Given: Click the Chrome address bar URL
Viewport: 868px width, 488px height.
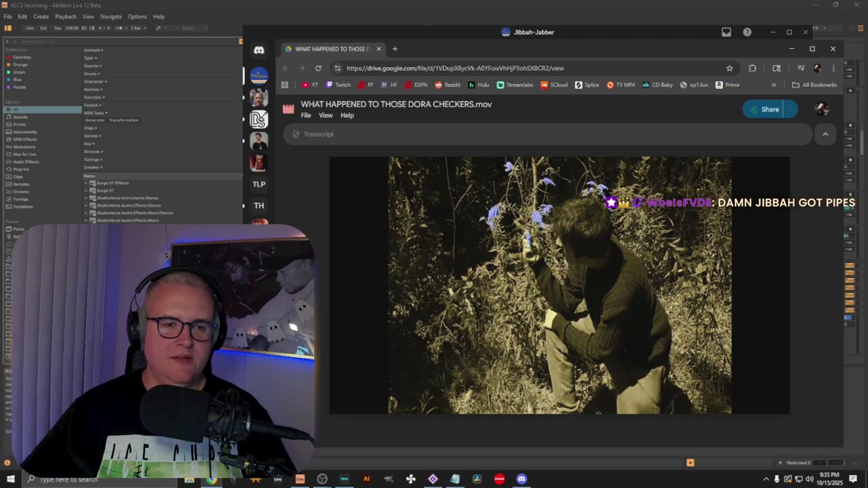Looking at the screenshot, I should (455, 68).
